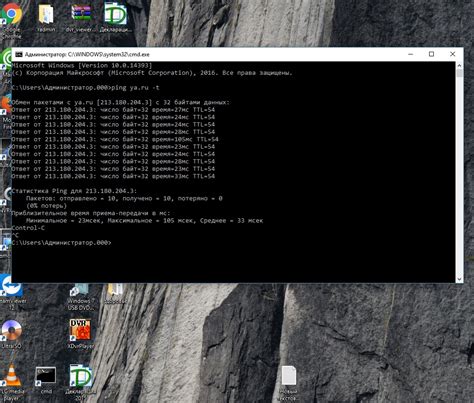Screen dimensions: 474x403
Task: Click the cmd scrollbar up arrow
Action: (x=459, y=65)
